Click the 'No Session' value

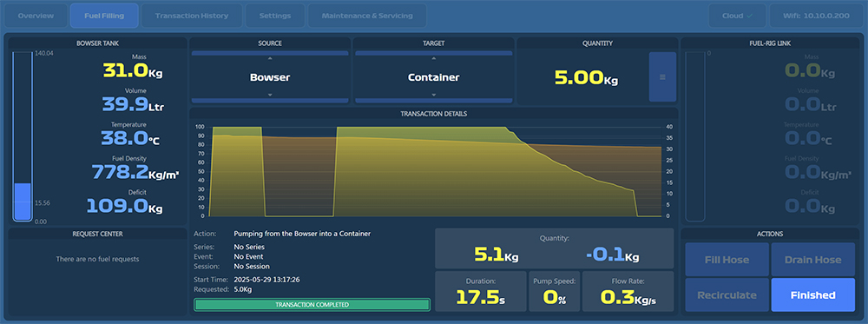coord(251,267)
